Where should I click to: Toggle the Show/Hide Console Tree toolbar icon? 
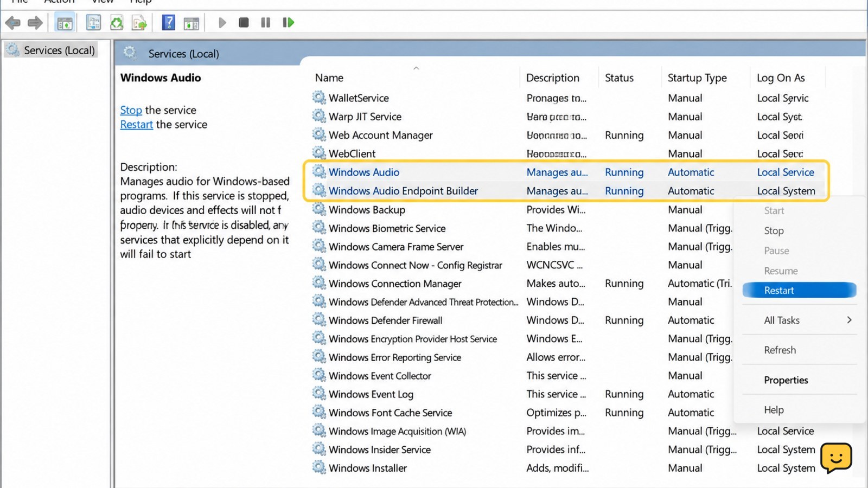click(x=65, y=23)
